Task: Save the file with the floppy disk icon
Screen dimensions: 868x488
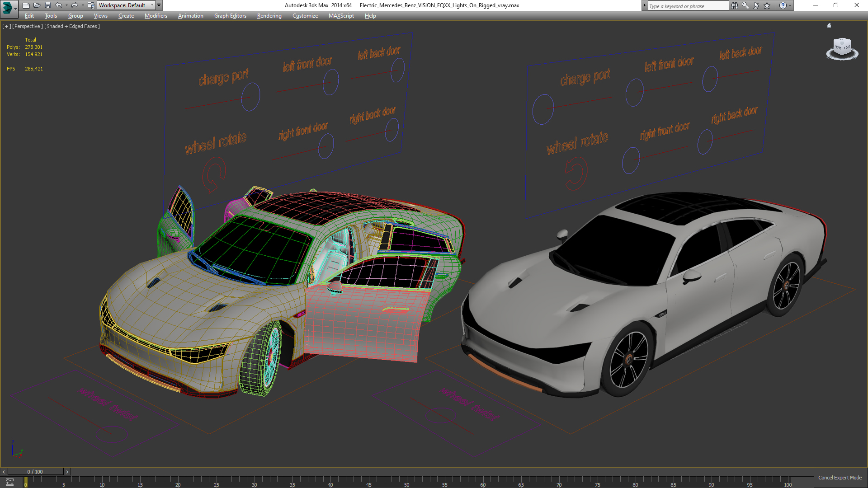Action: click(47, 5)
